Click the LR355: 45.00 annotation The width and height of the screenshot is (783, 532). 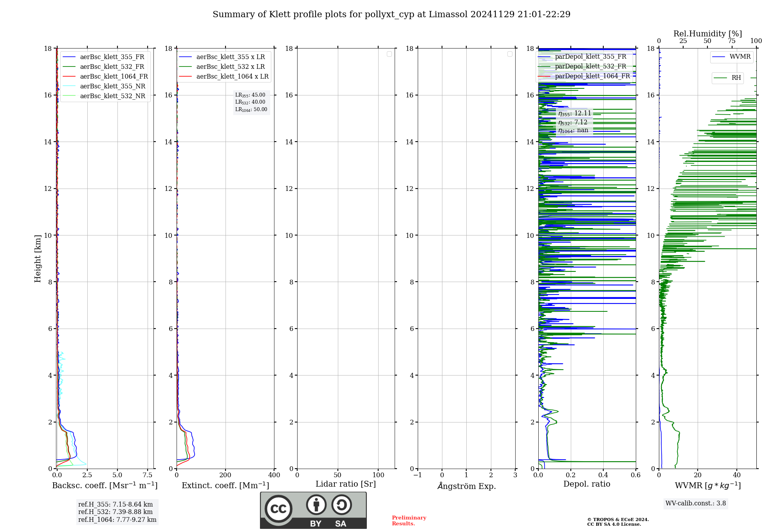click(x=250, y=95)
